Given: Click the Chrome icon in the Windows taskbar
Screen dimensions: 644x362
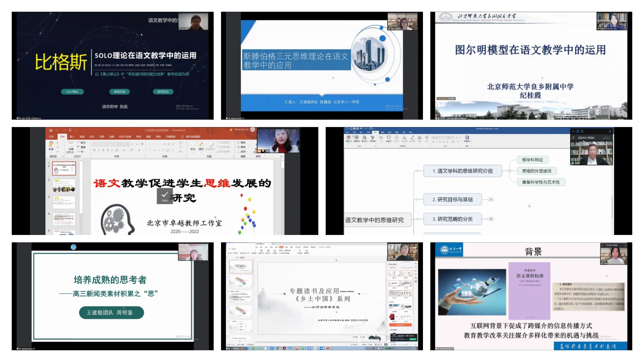Looking at the screenshot, I should click(278, 348).
